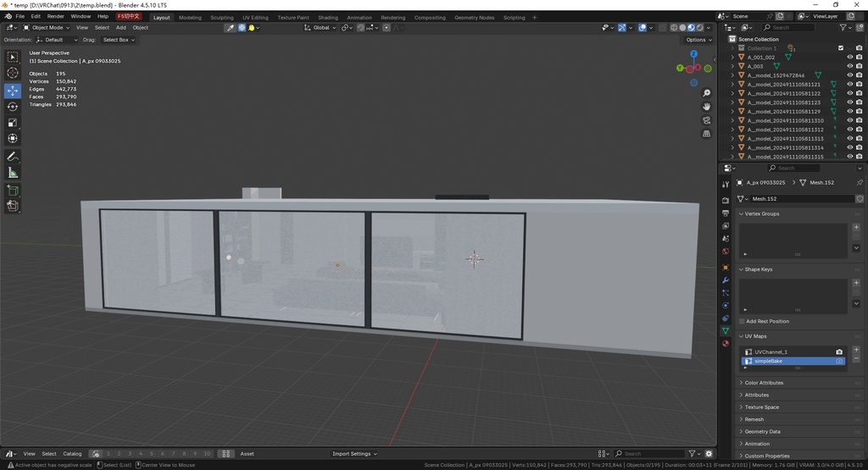Open the File menu

20,17
